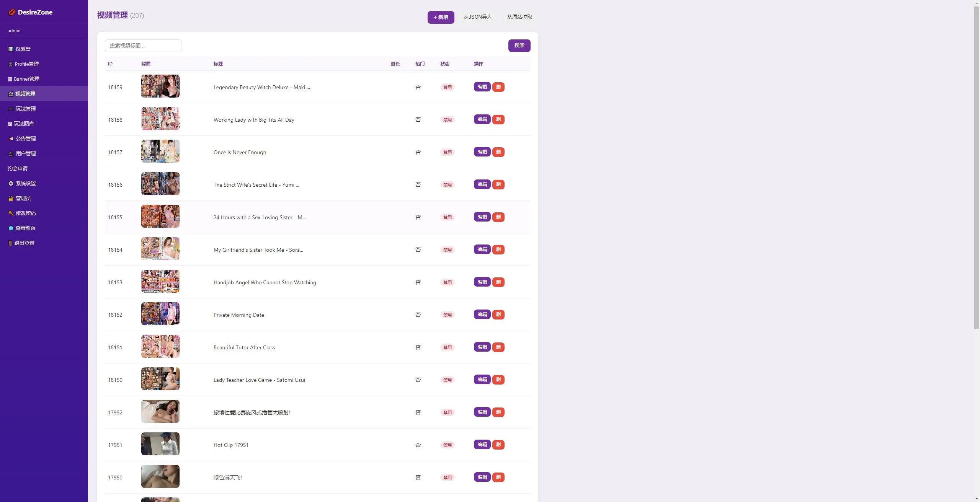Edit video 18159 via 编辑 button
The image size is (980, 502).
[482, 87]
